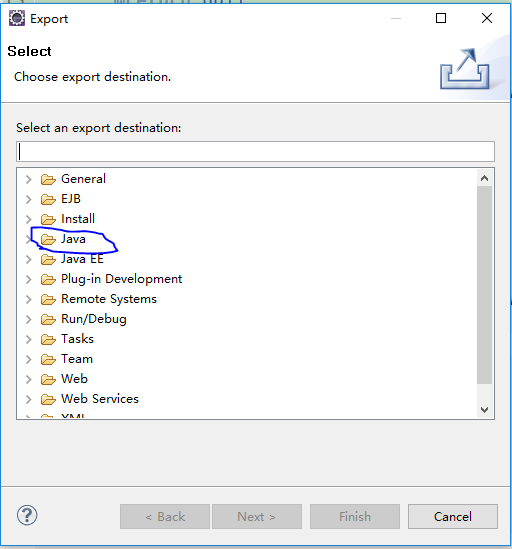Image resolution: width=512 pixels, height=549 pixels.
Task: Click the export destination filter field
Action: (255, 152)
